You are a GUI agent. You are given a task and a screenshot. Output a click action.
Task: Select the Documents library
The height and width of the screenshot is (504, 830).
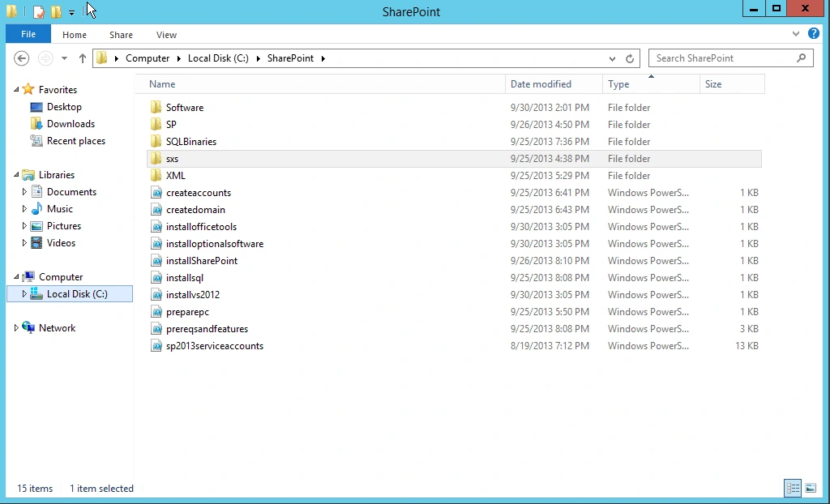click(x=71, y=192)
